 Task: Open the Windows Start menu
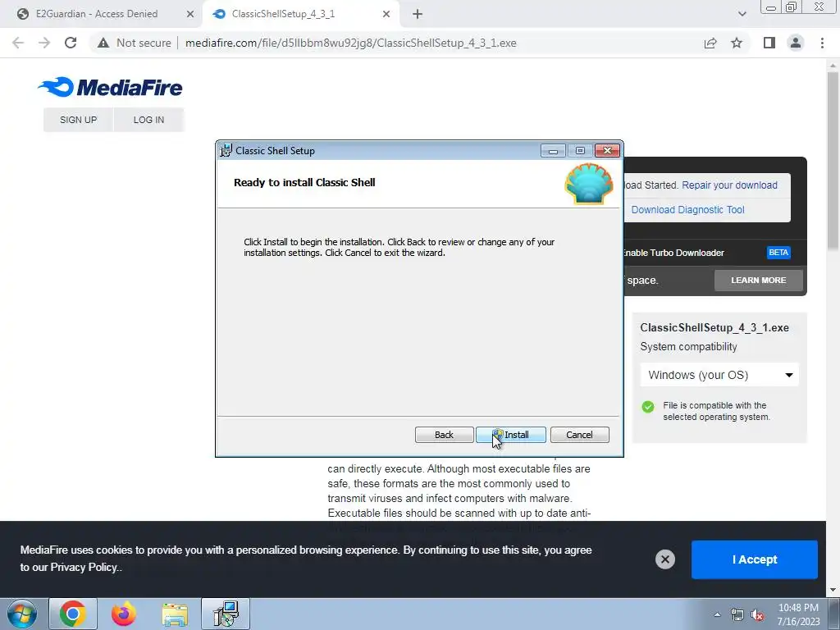pos(22,614)
